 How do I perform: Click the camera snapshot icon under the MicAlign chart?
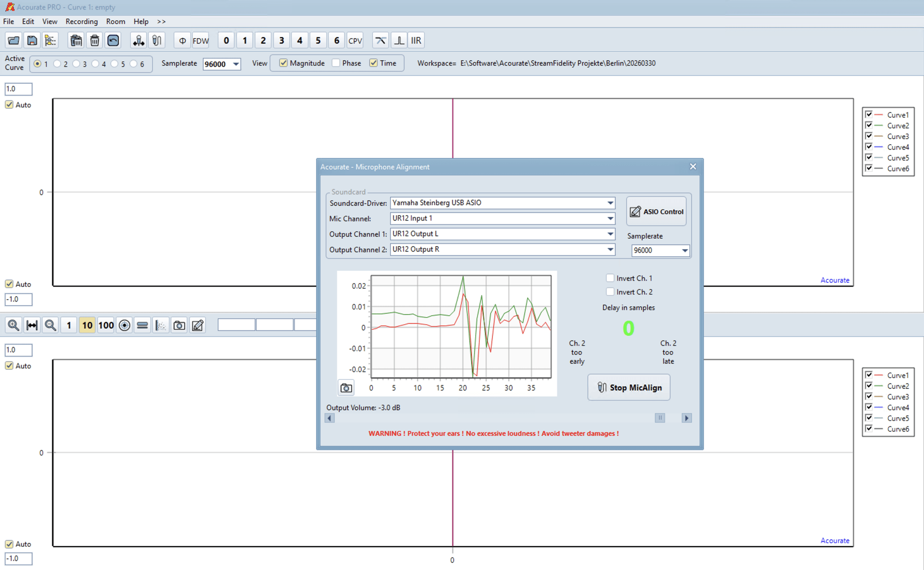(x=346, y=387)
